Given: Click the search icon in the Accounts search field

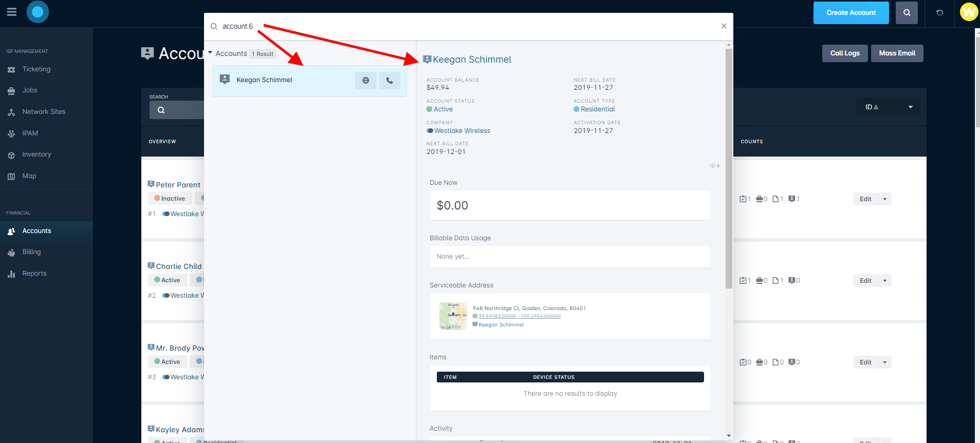Looking at the screenshot, I should tap(161, 110).
